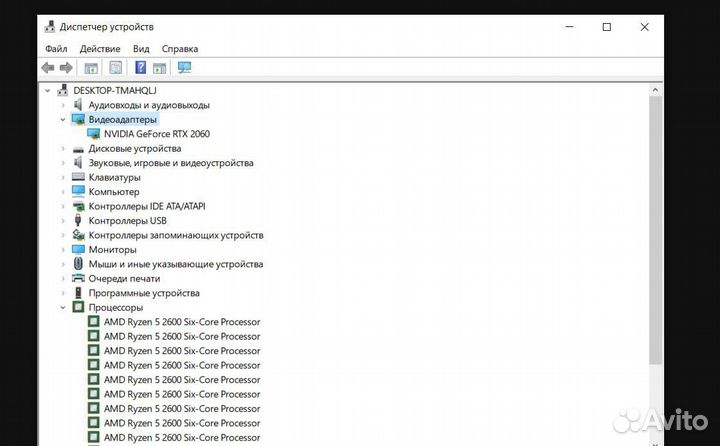Maximize the Диспетчер устройств window
The height and width of the screenshot is (446, 720).
[x=607, y=27]
